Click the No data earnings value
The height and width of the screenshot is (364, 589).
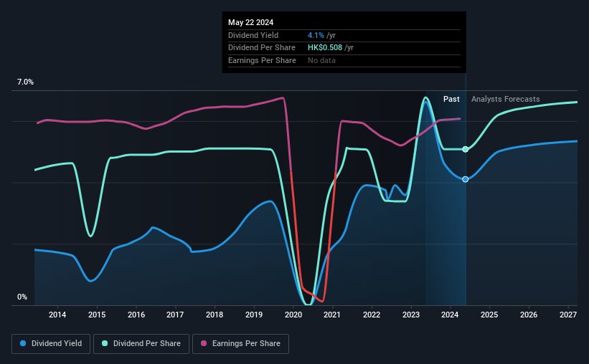click(x=321, y=60)
